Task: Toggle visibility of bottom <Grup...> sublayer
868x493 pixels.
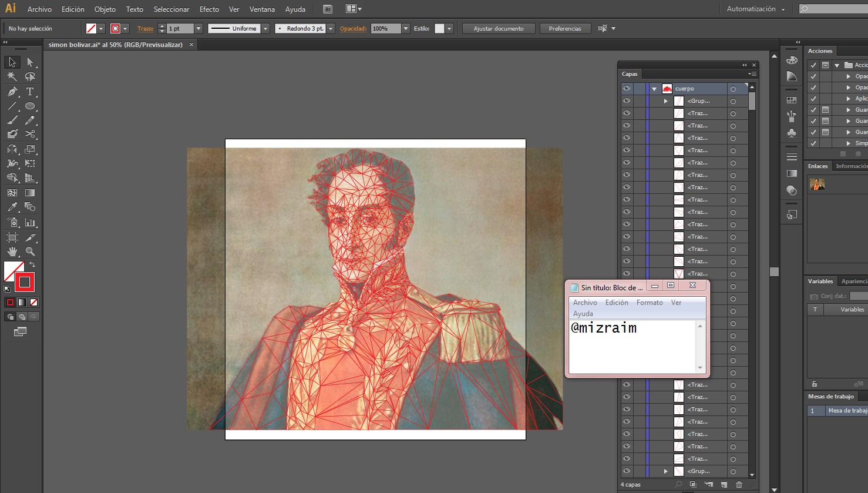Action: (x=627, y=471)
